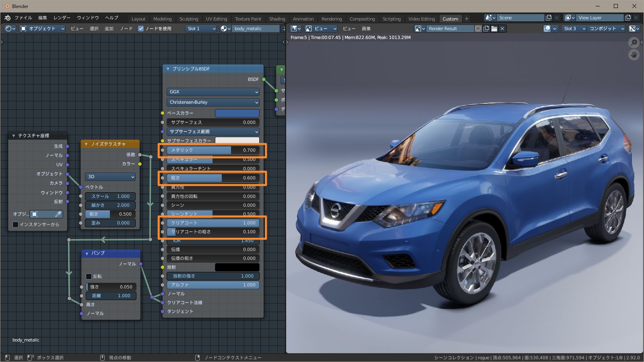Toggle the Use Nodes checkbox

click(141, 29)
